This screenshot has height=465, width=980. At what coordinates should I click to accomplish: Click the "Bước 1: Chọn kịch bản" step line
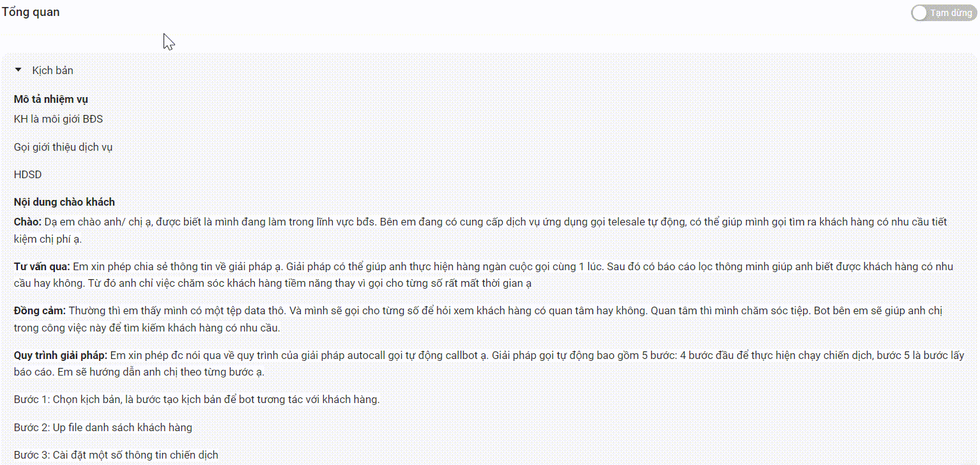(197, 400)
